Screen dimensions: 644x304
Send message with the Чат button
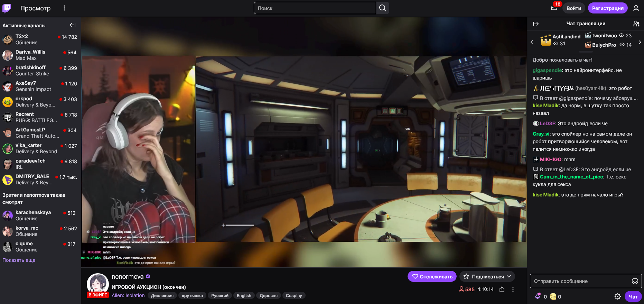633,296
